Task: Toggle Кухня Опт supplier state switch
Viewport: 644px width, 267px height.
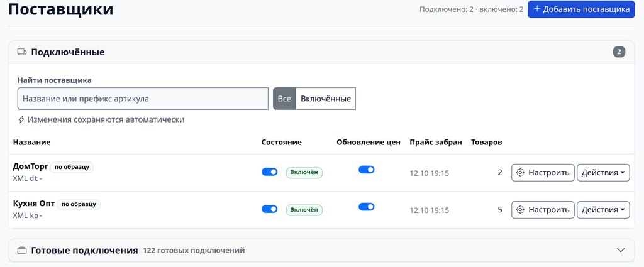Action: [269, 209]
